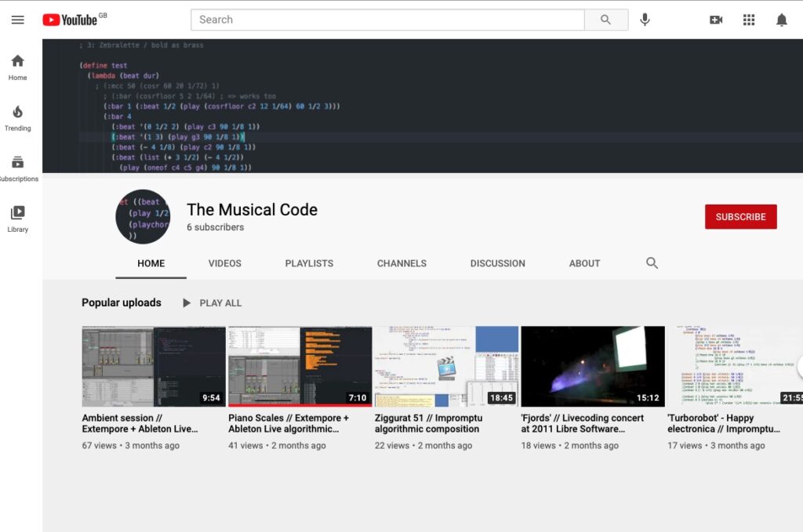Click the search magnifier button
The image size is (803, 532).
[x=606, y=20]
